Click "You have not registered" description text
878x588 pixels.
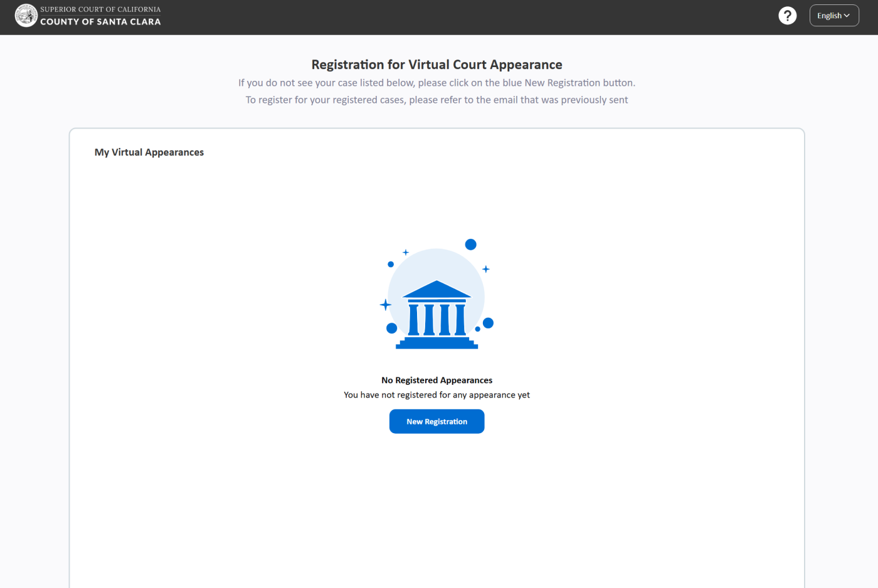coord(436,395)
